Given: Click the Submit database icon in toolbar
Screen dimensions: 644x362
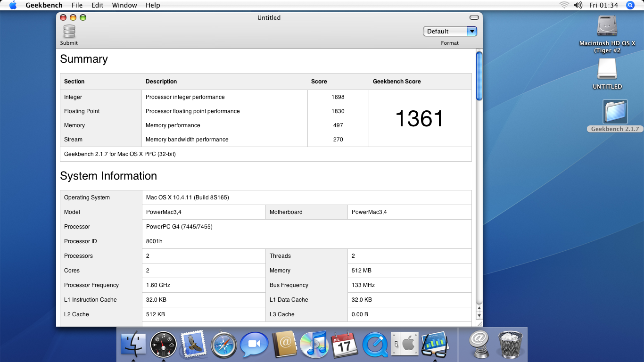Looking at the screenshot, I should click(69, 32).
